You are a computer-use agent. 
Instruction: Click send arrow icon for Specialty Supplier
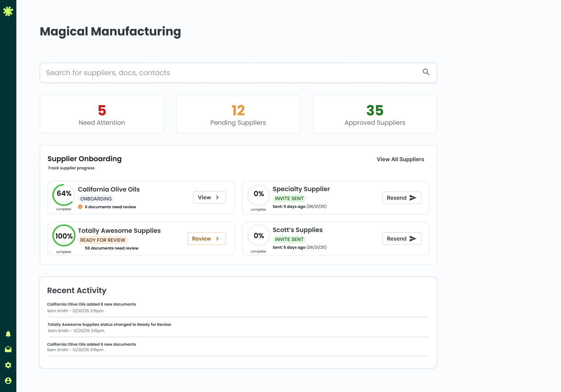413,198
